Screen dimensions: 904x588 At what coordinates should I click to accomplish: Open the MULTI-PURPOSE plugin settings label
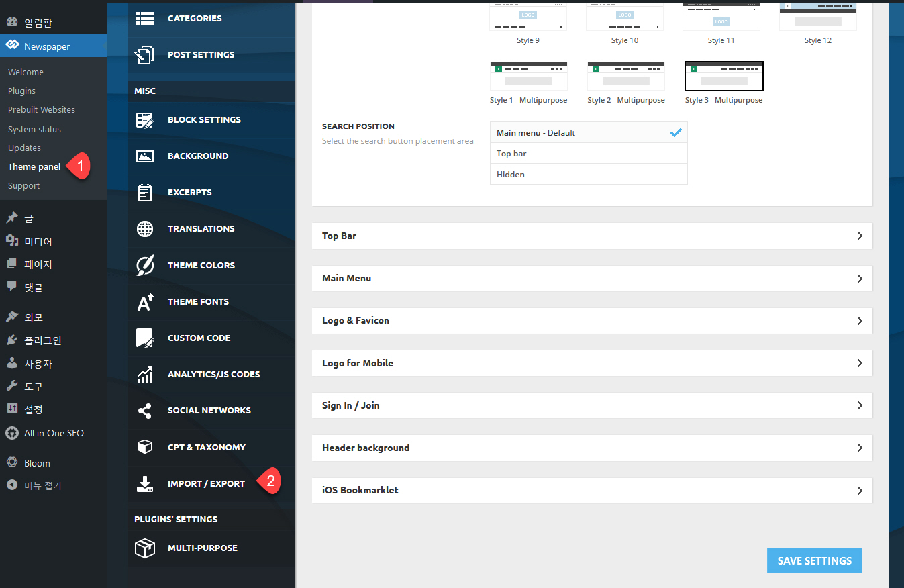tap(203, 548)
